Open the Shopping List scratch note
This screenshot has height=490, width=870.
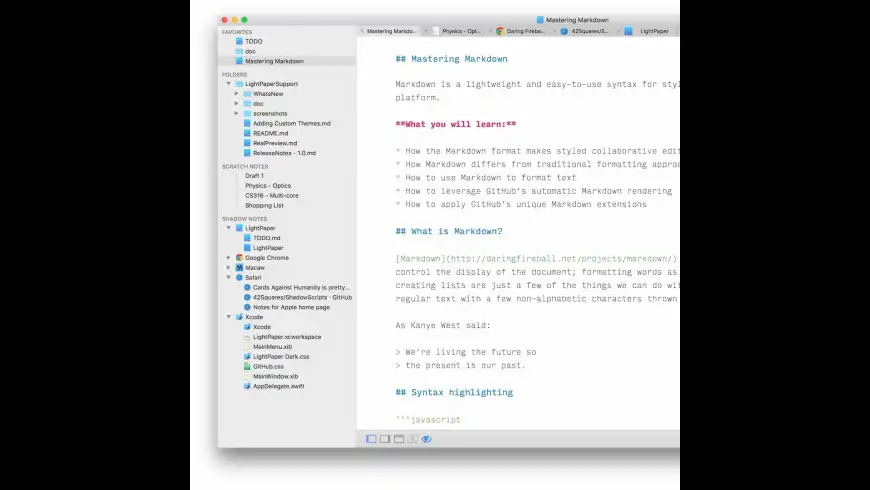[x=264, y=205]
